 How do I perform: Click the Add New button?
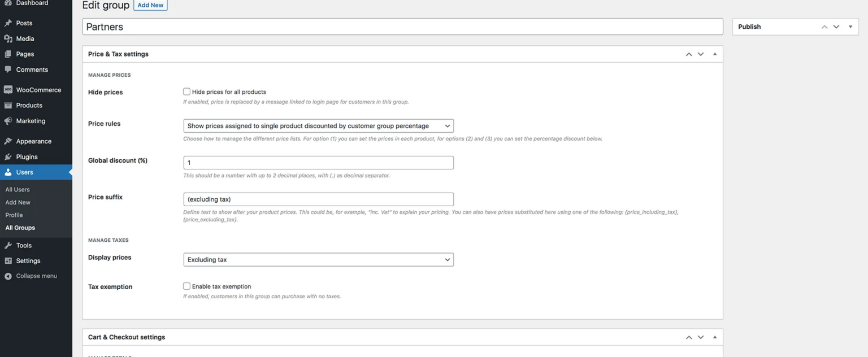pyautogui.click(x=150, y=5)
